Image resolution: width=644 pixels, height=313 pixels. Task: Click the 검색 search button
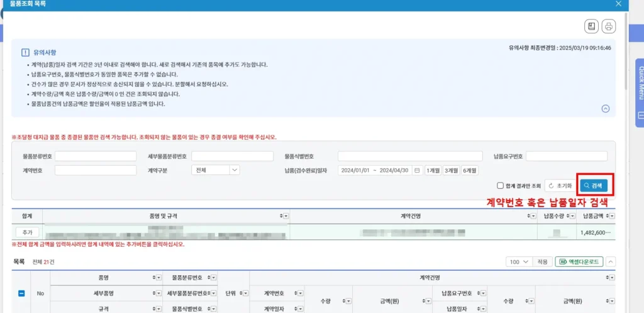(x=592, y=186)
